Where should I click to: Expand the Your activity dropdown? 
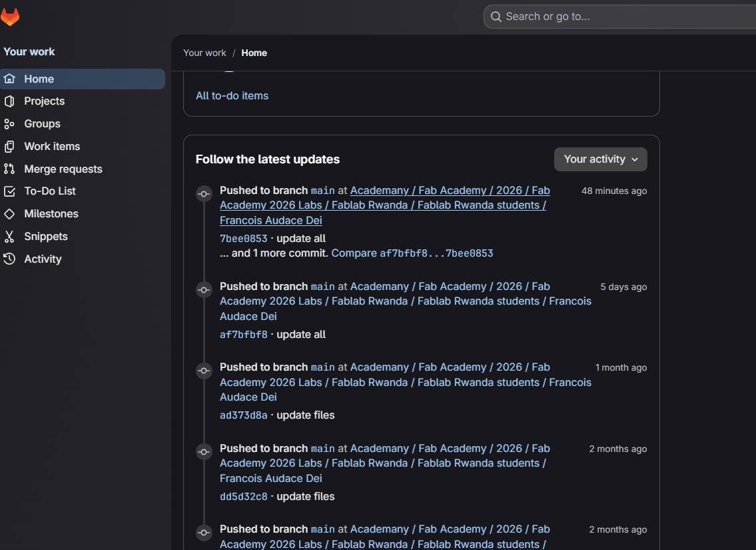tap(600, 159)
